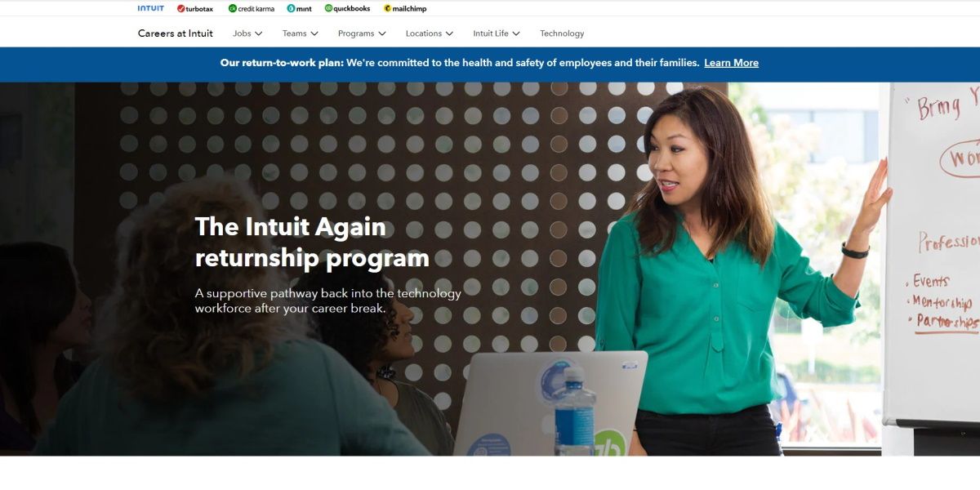Go to the TurboTax brand logo
Viewport: 980px width, 490px height.
click(195, 8)
